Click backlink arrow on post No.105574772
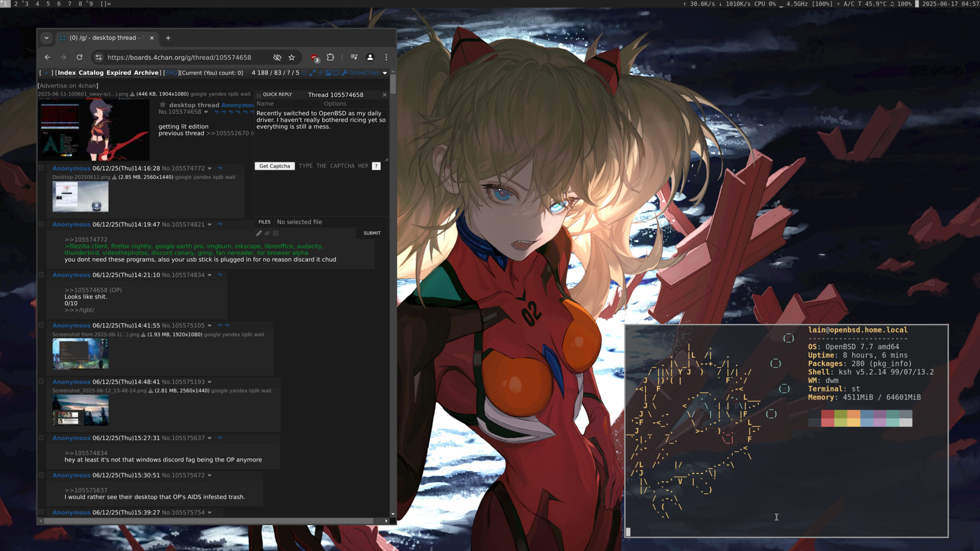This screenshot has width=980, height=551. 220,168
